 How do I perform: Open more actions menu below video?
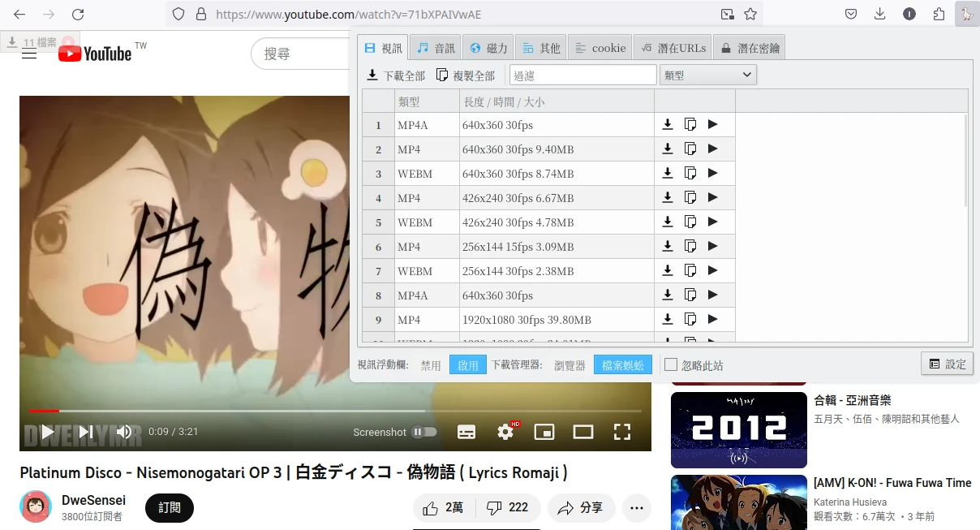[636, 508]
